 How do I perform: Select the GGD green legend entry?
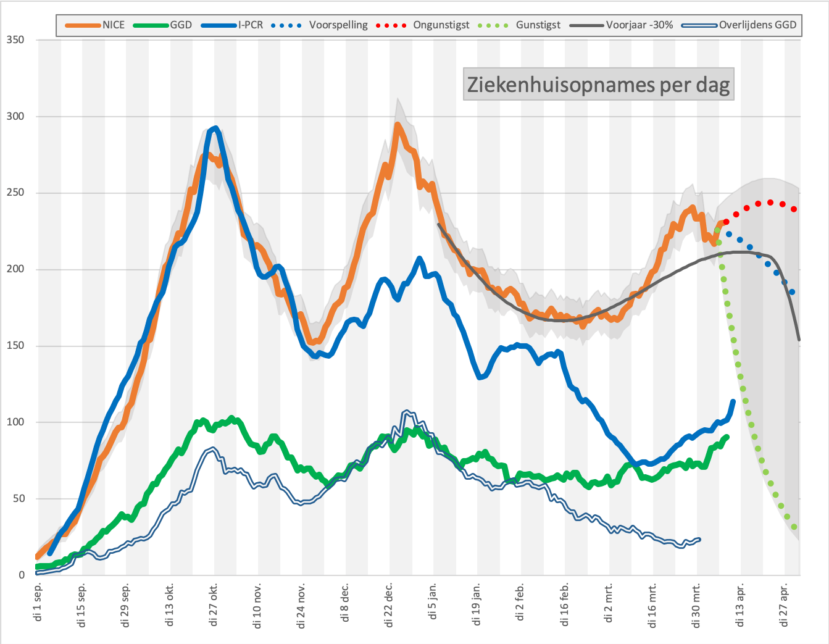coord(161,25)
